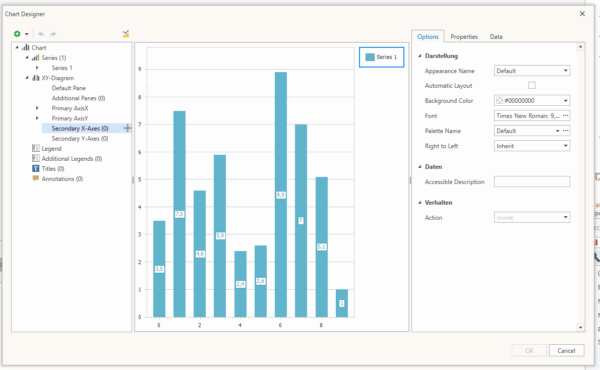Collapse the Darstellung section
The height and width of the screenshot is (370, 600).
[x=420, y=56]
